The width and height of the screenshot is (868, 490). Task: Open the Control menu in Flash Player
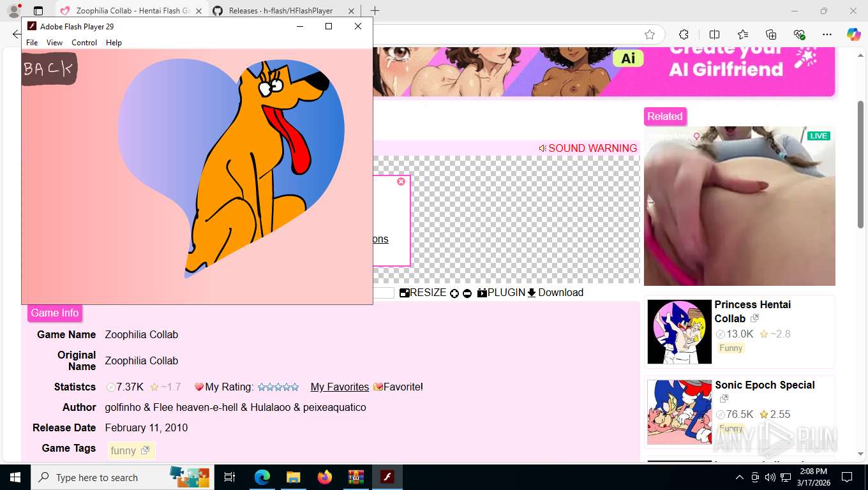click(x=84, y=43)
